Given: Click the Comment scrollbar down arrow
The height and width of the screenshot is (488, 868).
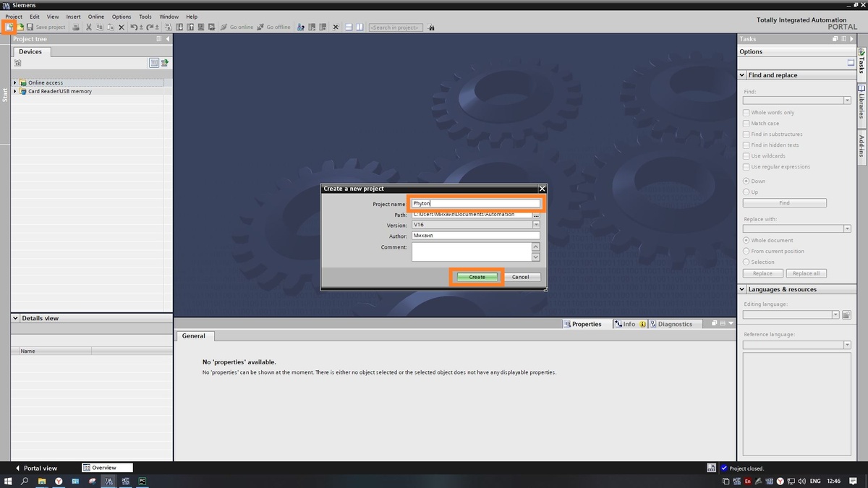Looking at the screenshot, I should [x=536, y=257].
